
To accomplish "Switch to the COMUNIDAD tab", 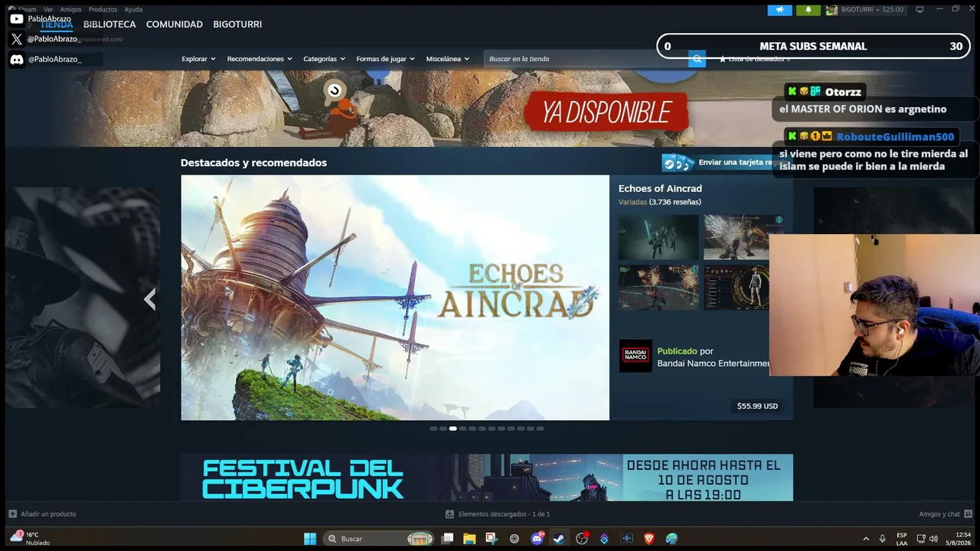I will point(175,24).
